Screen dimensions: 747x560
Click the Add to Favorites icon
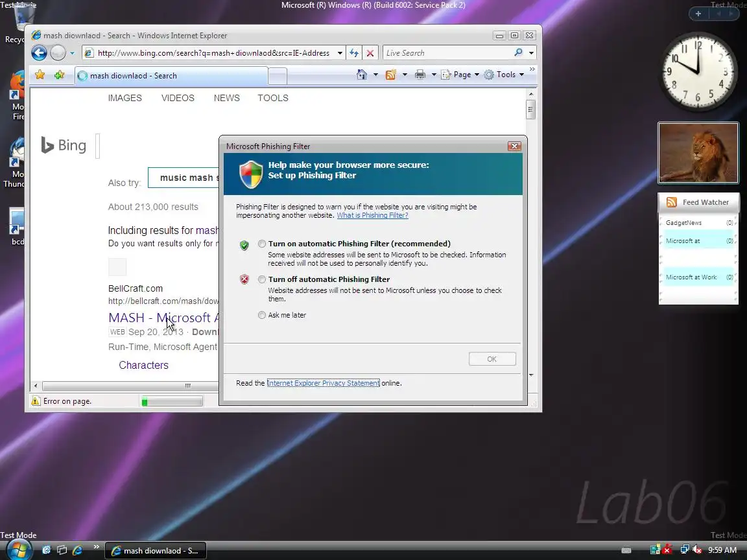(59, 75)
